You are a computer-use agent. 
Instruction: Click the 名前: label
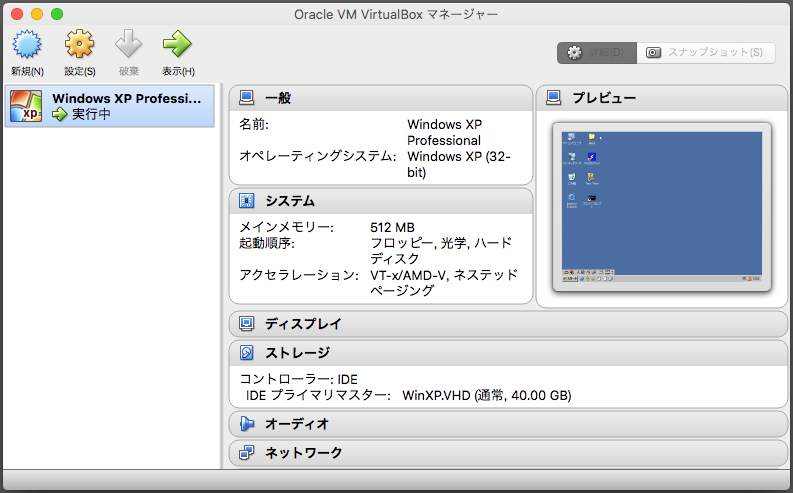[254, 124]
